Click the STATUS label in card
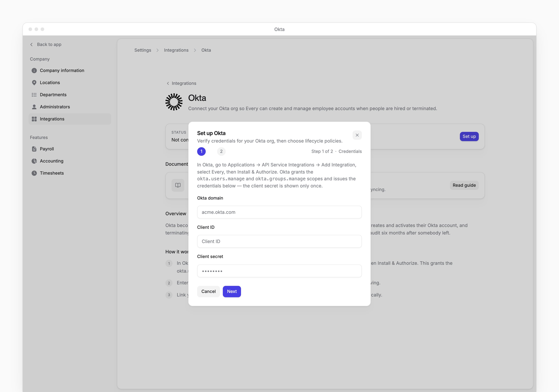Screen dimensions: 559x392 coord(179,132)
